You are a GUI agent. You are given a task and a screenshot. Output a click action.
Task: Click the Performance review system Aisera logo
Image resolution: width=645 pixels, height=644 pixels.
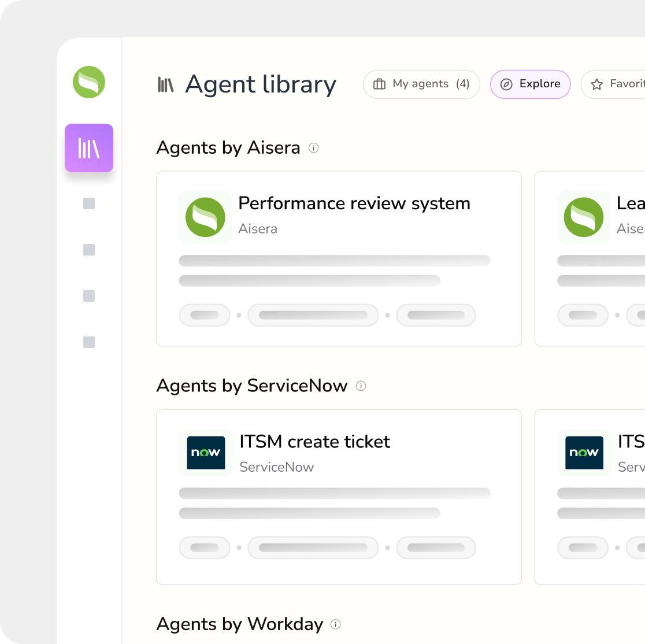205,217
